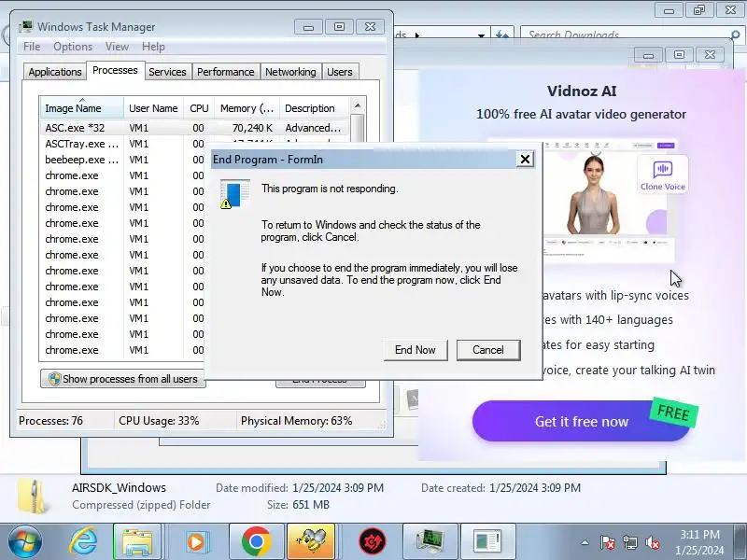Click the 70,240 K memory cell
747x560 pixels.
[252, 128]
